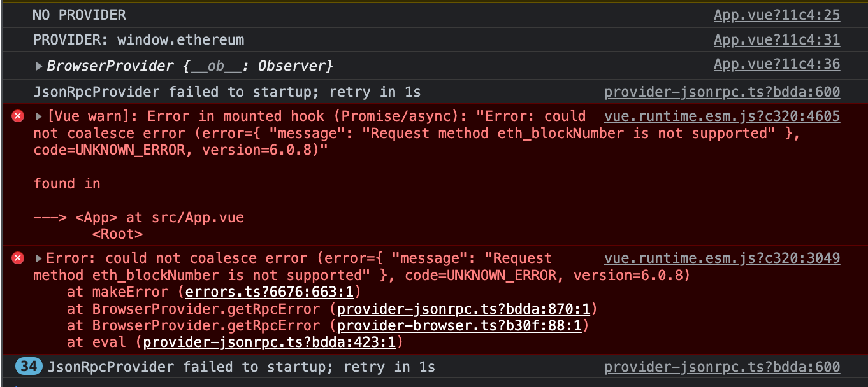
Task: Expand the could not coalesce error stack
Action: coord(37,258)
